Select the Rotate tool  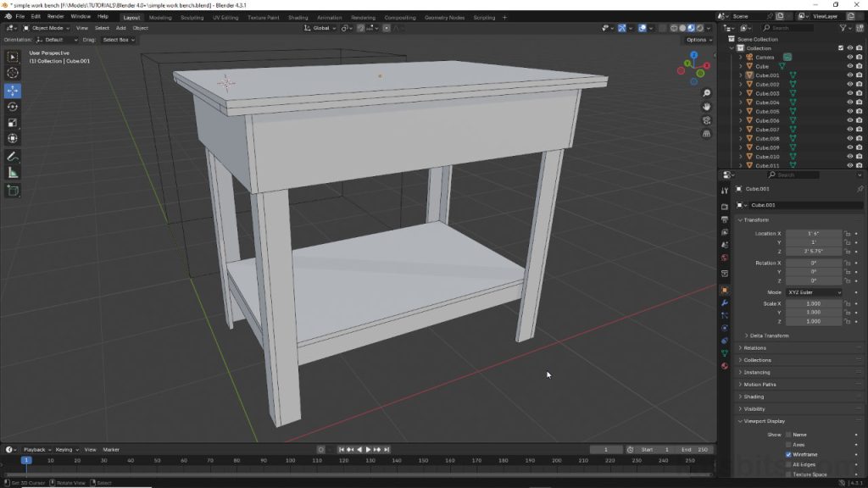13,107
